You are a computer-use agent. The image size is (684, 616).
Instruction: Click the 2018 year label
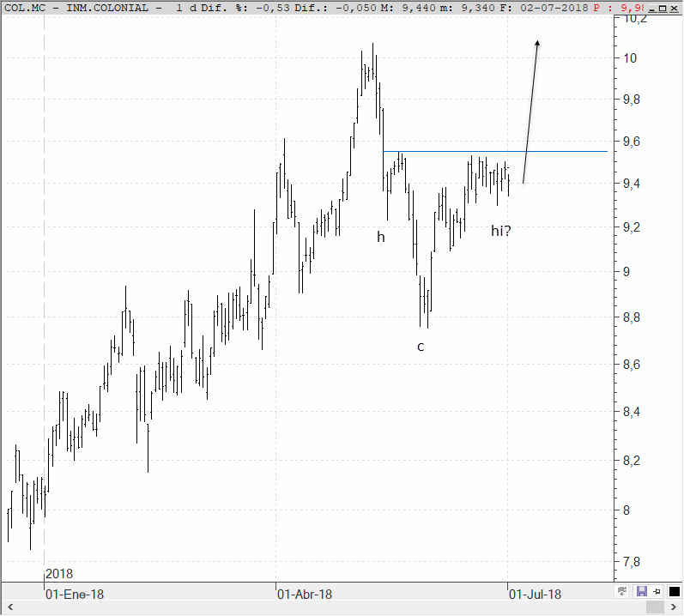click(59, 574)
